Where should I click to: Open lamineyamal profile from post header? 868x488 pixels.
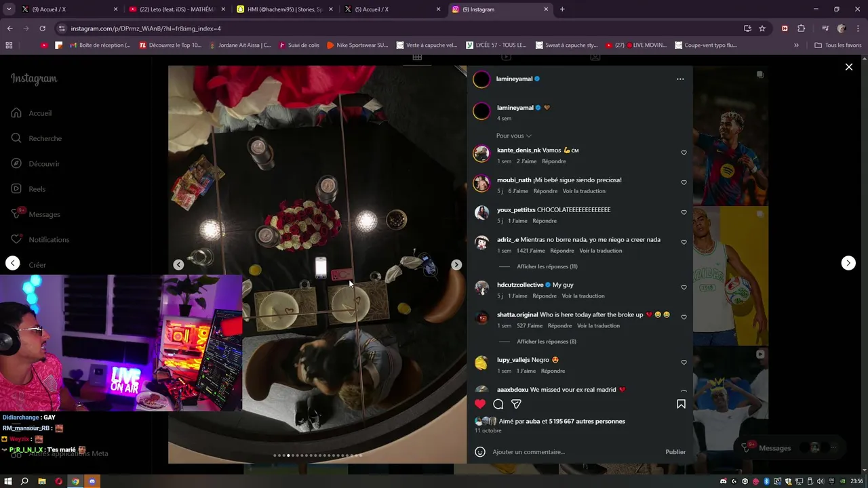coord(515,79)
